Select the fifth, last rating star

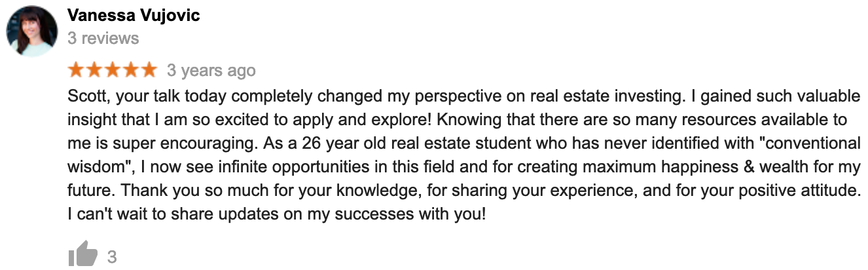[149, 69]
